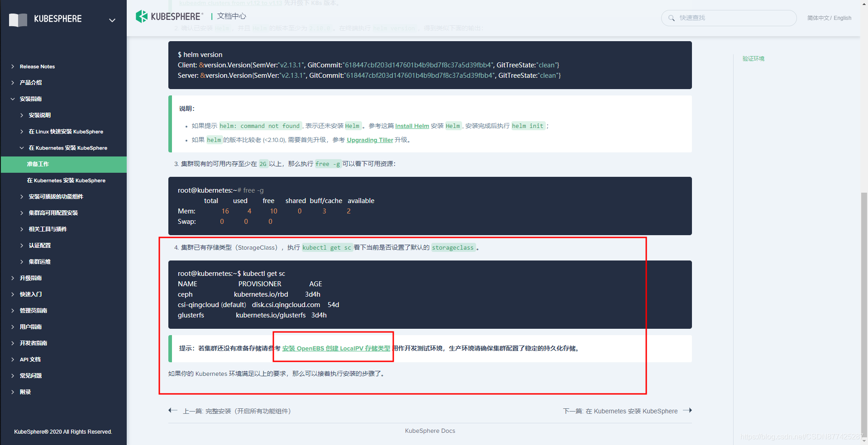Expand 开发者指南 chevron

(13, 343)
